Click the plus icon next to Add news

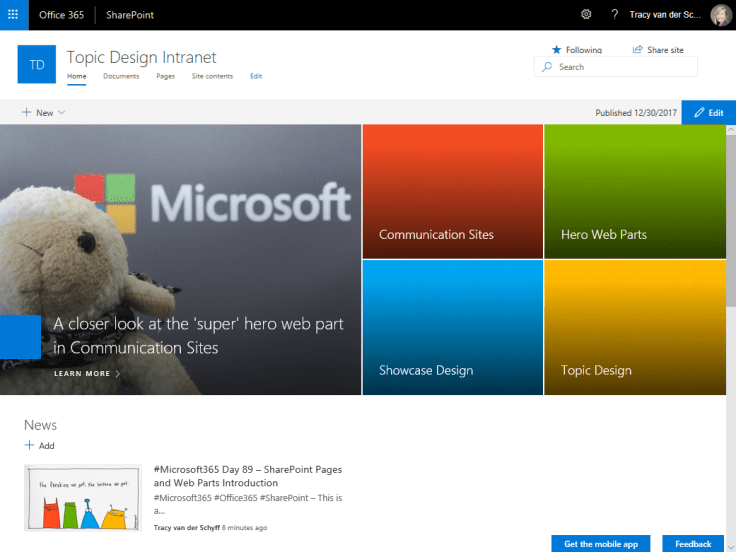click(29, 446)
